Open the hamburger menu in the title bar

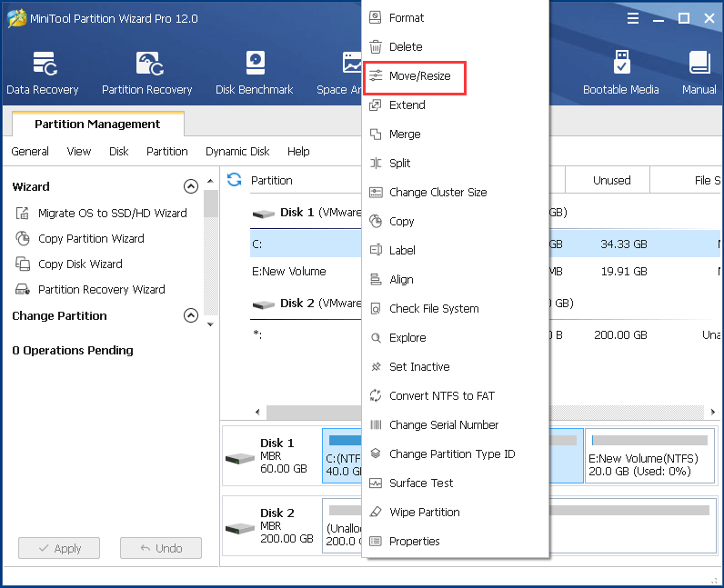click(633, 18)
